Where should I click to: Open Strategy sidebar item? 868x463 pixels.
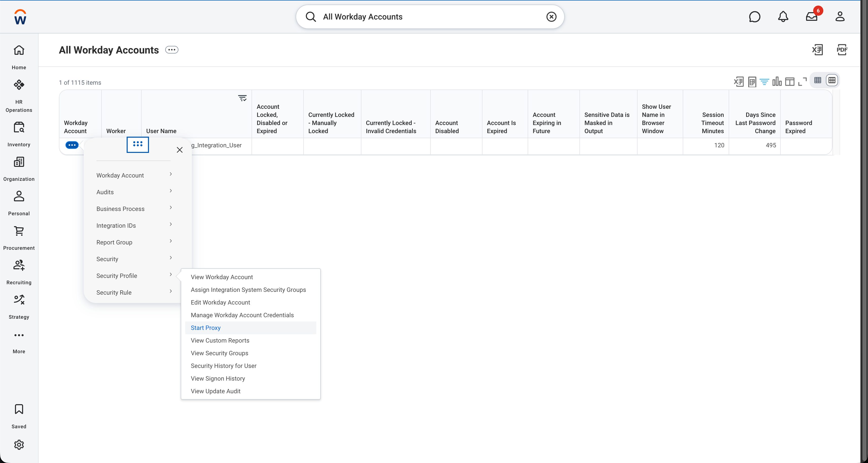(x=19, y=307)
